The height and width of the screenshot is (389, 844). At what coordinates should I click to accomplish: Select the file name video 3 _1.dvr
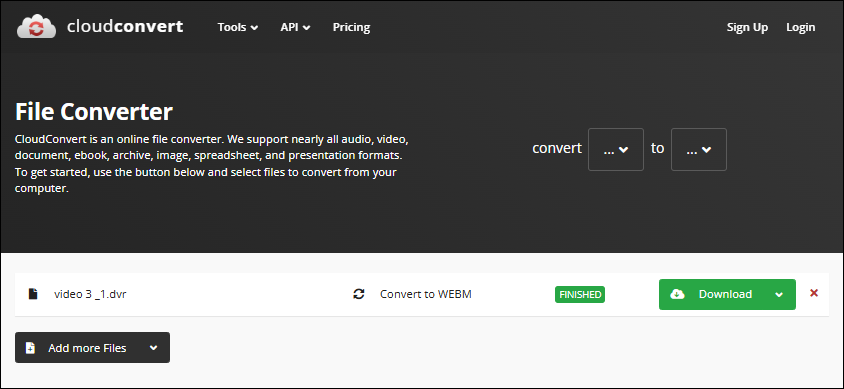[x=90, y=294]
